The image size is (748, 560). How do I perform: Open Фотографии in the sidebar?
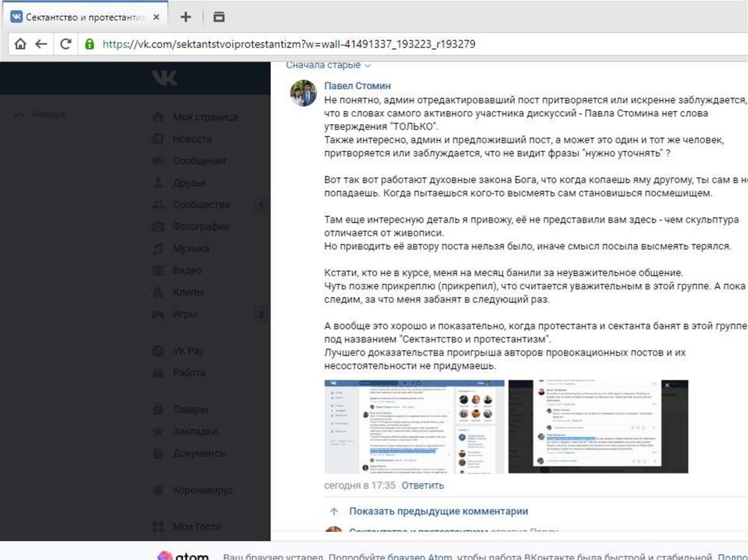[x=201, y=226]
